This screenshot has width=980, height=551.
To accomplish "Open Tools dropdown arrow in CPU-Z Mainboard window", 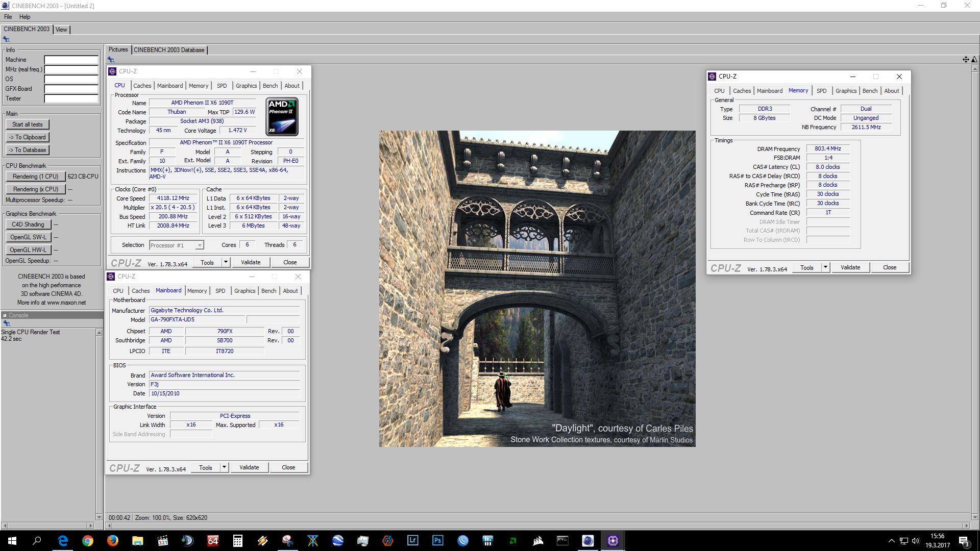I will (x=224, y=467).
